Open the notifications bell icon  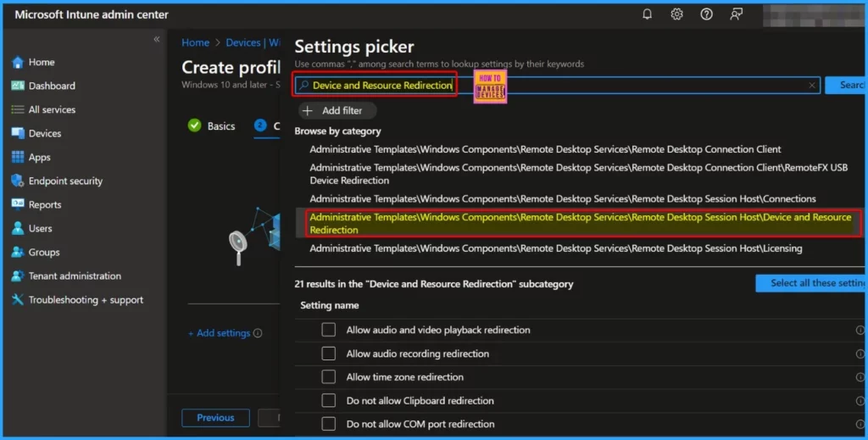click(647, 14)
